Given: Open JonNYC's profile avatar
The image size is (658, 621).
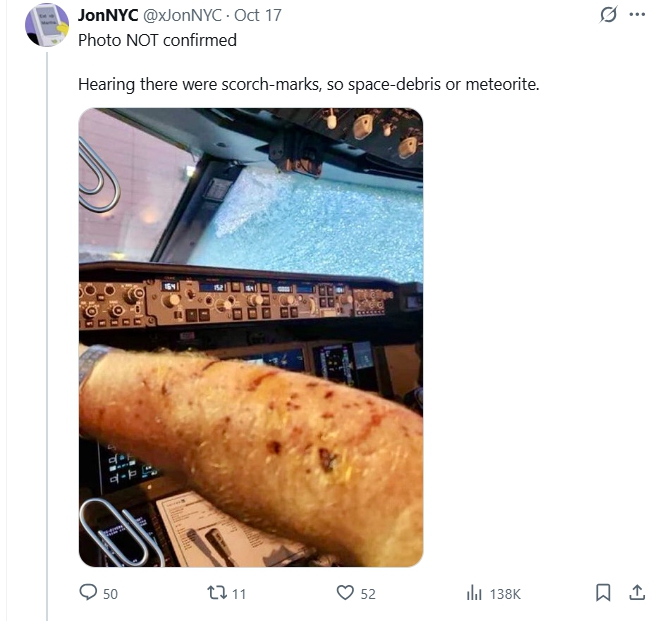Looking at the screenshot, I should coord(47,25).
